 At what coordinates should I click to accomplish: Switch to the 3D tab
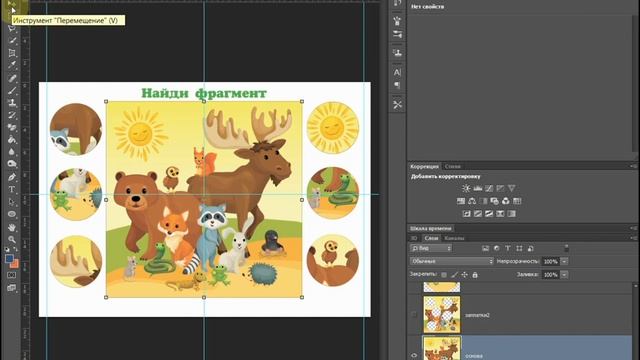(414, 238)
